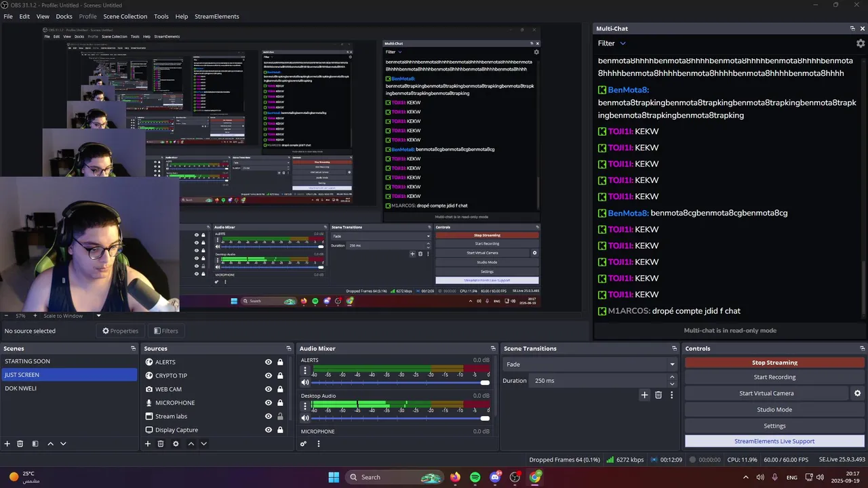Decrease transition duration with down arrow
The height and width of the screenshot is (488, 868).
pos(672,384)
